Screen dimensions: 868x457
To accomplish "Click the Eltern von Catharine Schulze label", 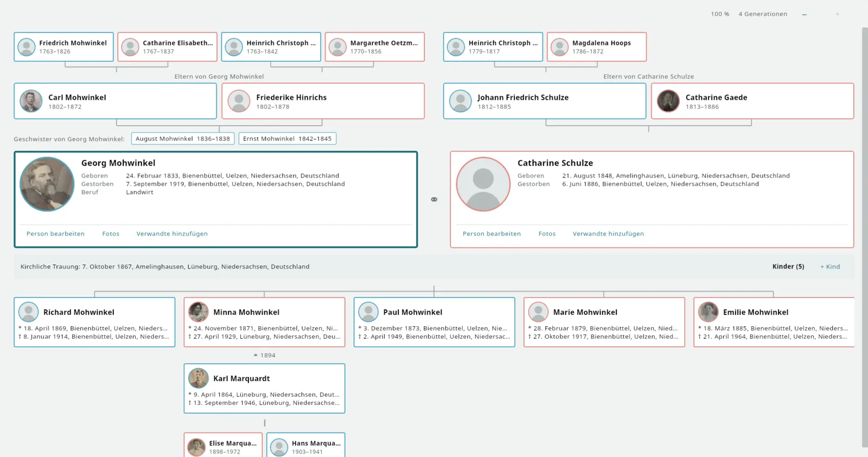I will tap(648, 77).
